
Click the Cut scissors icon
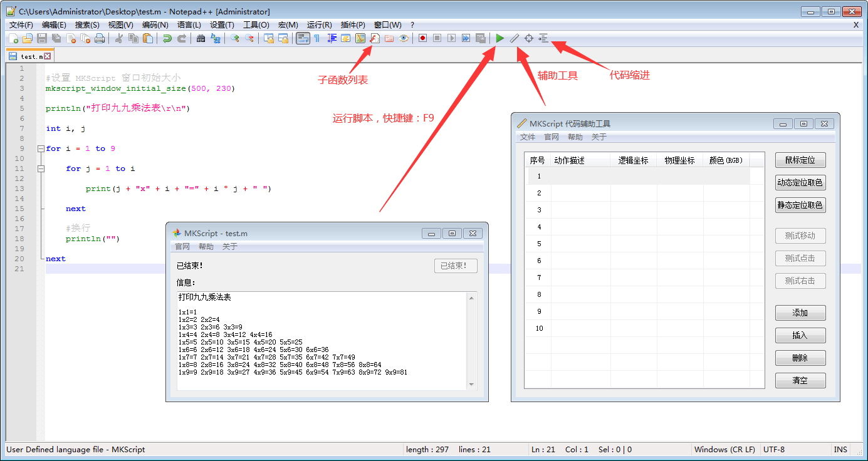118,38
